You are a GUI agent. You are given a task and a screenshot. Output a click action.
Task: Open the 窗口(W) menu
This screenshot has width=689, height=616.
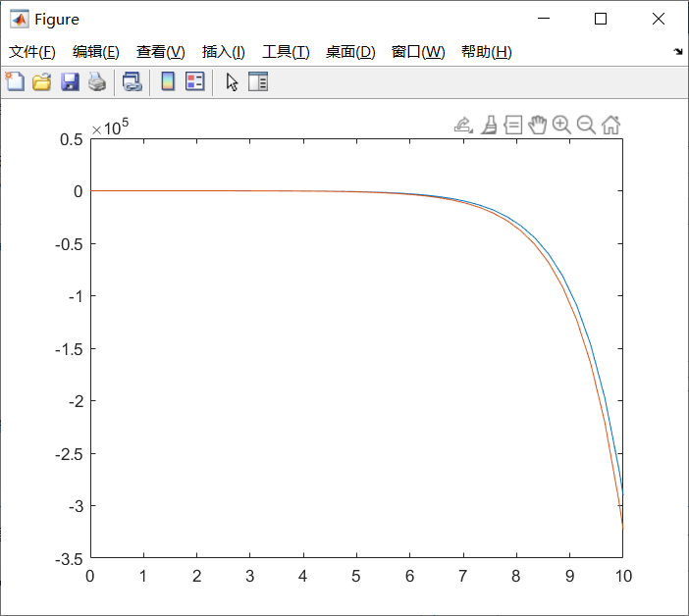pyautogui.click(x=418, y=52)
